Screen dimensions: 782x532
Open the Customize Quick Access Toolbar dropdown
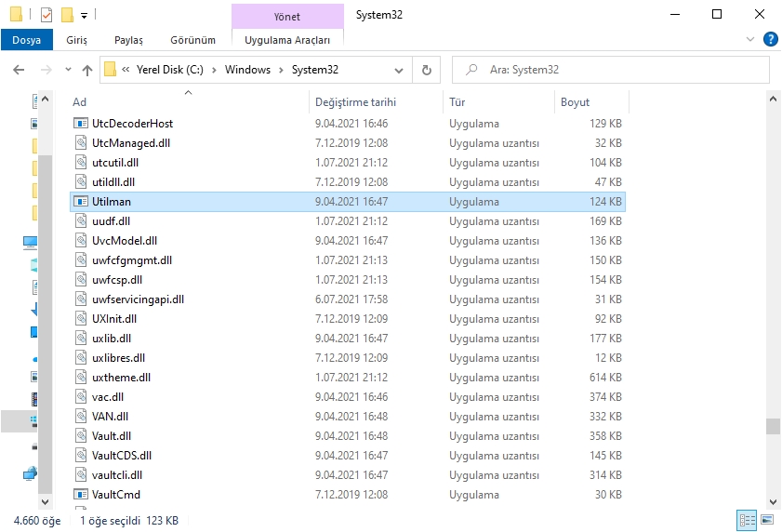pyautogui.click(x=85, y=16)
